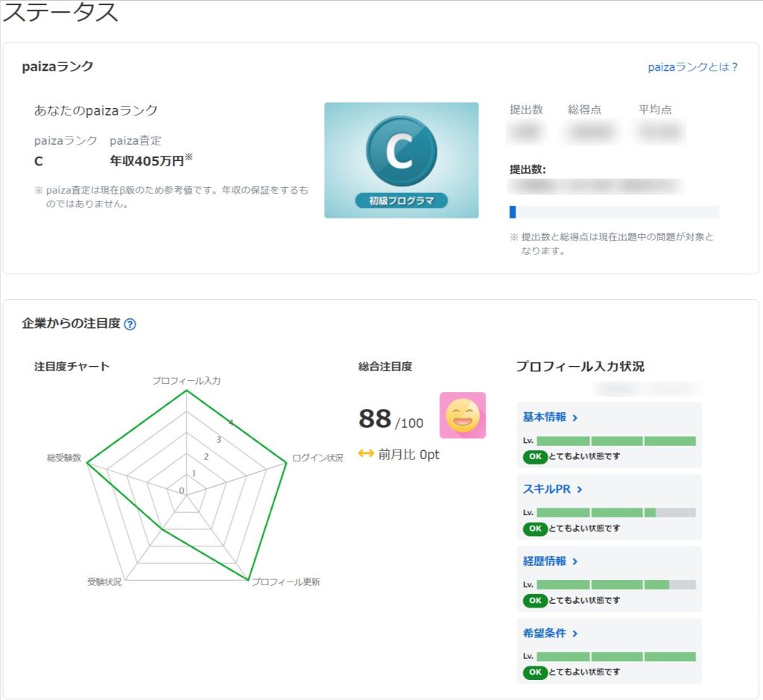The width and height of the screenshot is (763, 700).
Task: Click the help icon beside 企業からの注目度
Action: click(130, 324)
